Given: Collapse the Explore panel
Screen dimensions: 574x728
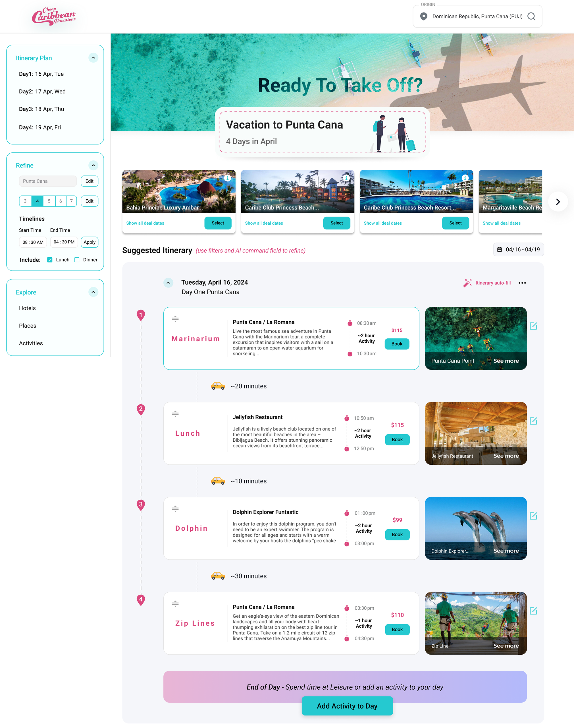Looking at the screenshot, I should [x=93, y=292].
